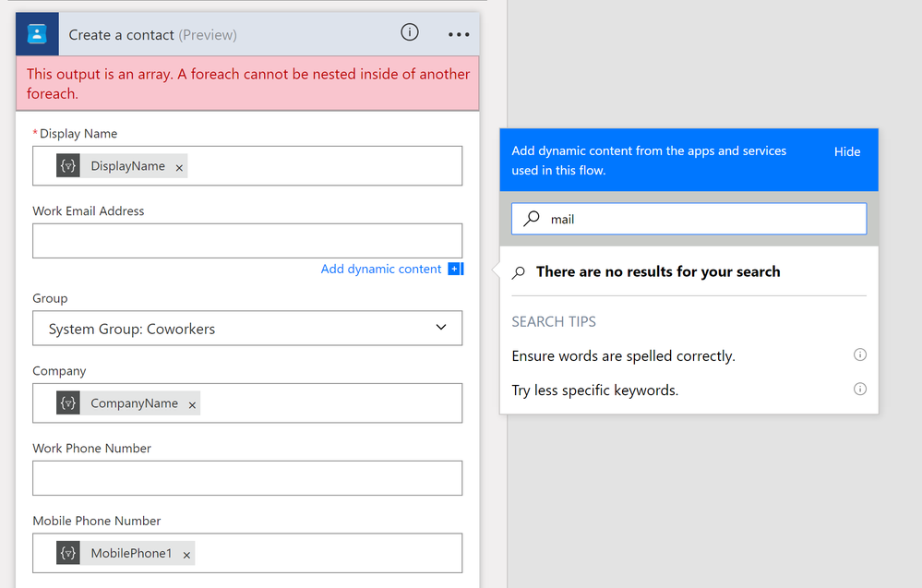The width and height of the screenshot is (922, 588).
Task: Remove the DisplayName dynamic token
Action: pos(178,167)
